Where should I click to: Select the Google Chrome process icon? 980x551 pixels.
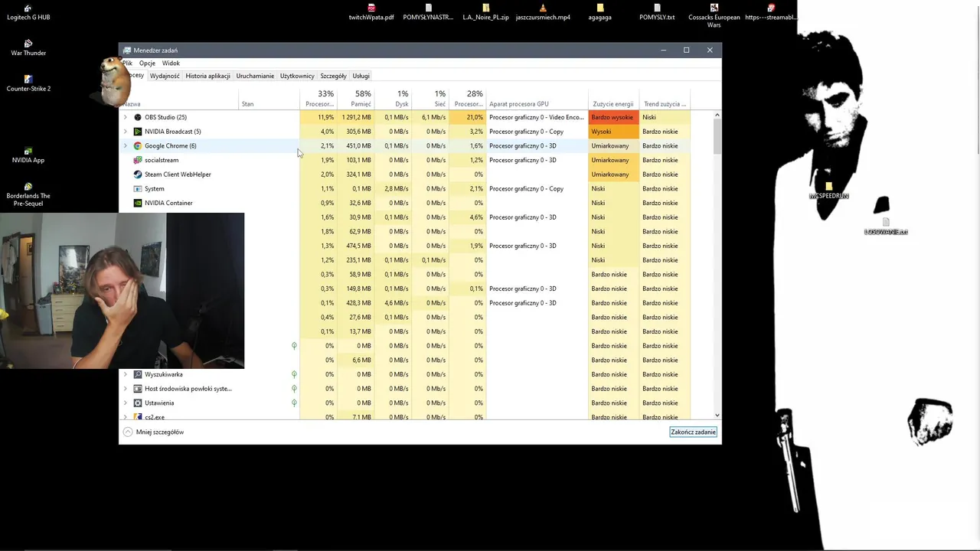click(x=138, y=145)
